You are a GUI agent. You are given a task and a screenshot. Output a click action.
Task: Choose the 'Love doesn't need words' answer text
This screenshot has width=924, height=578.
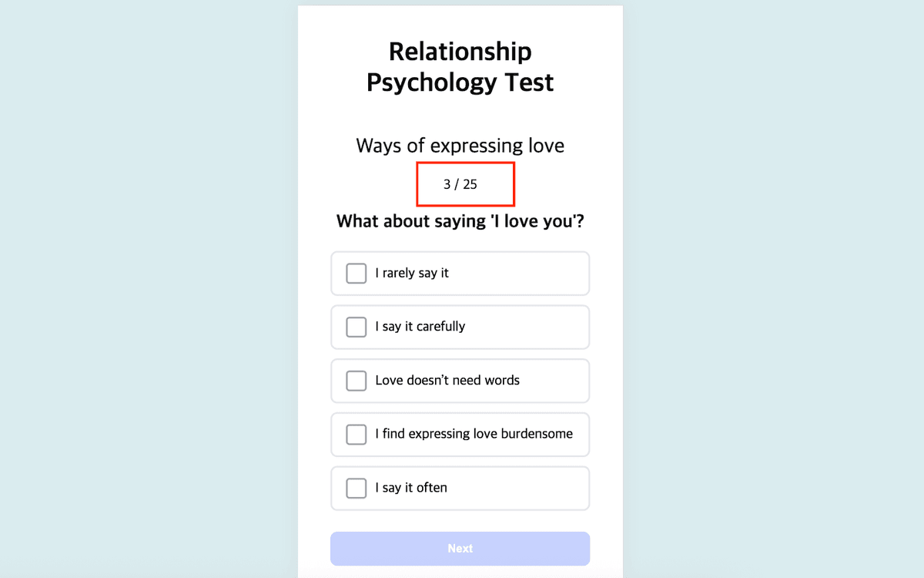pyautogui.click(x=447, y=381)
